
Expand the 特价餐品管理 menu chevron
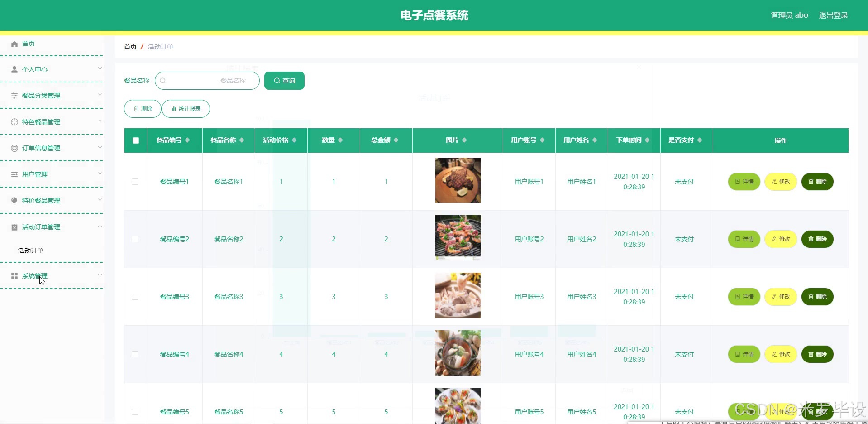pos(100,200)
